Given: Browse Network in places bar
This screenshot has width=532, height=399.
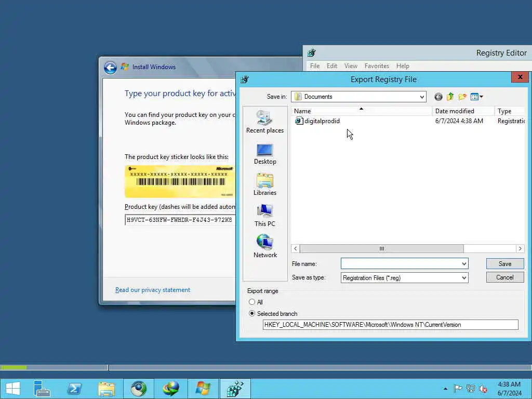Looking at the screenshot, I should pos(264,247).
